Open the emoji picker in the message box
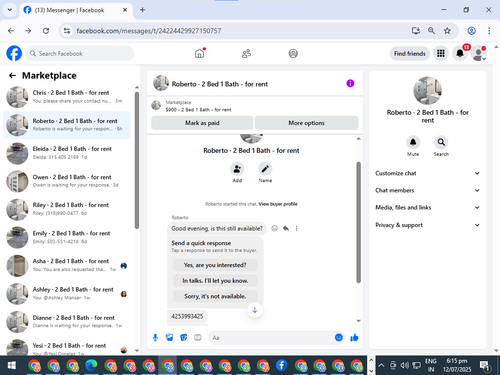 pos(339,338)
